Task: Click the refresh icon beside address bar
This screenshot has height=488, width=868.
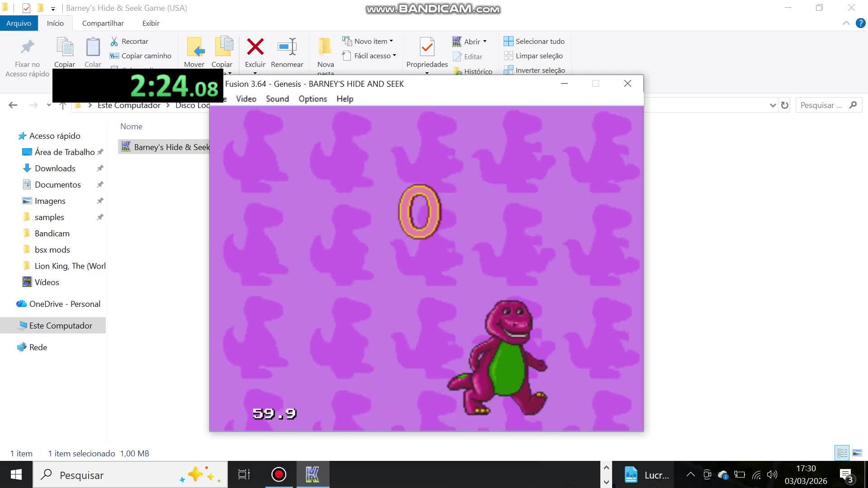Action: (x=785, y=105)
